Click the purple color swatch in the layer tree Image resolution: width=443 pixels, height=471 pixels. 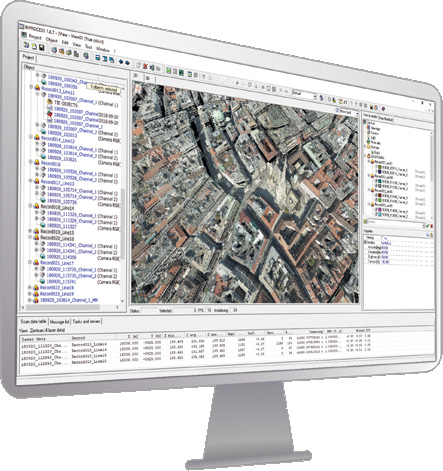[x=379, y=210]
